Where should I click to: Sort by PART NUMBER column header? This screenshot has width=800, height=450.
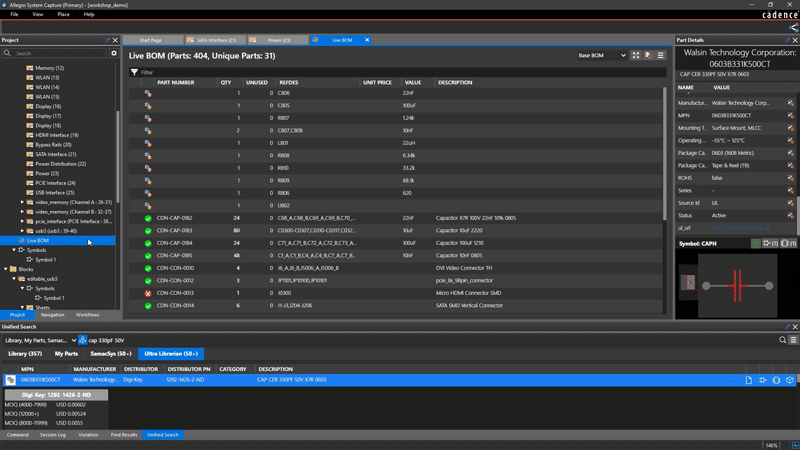tap(176, 82)
